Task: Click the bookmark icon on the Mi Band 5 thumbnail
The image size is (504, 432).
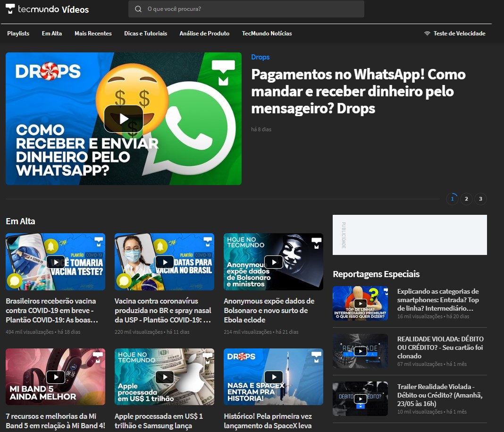Action: point(97,357)
